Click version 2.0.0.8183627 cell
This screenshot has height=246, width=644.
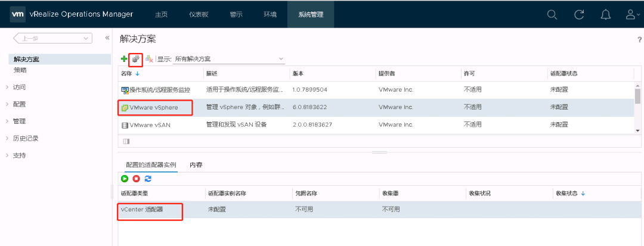312,124
